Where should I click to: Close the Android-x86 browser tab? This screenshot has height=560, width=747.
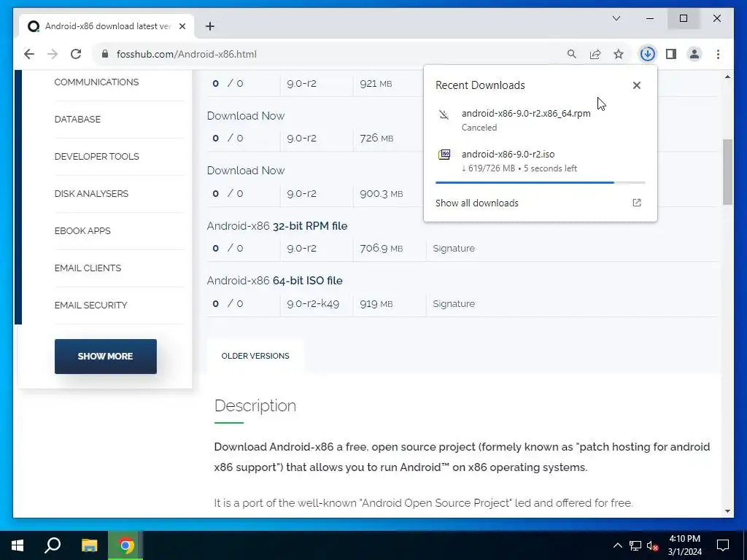pyautogui.click(x=182, y=26)
